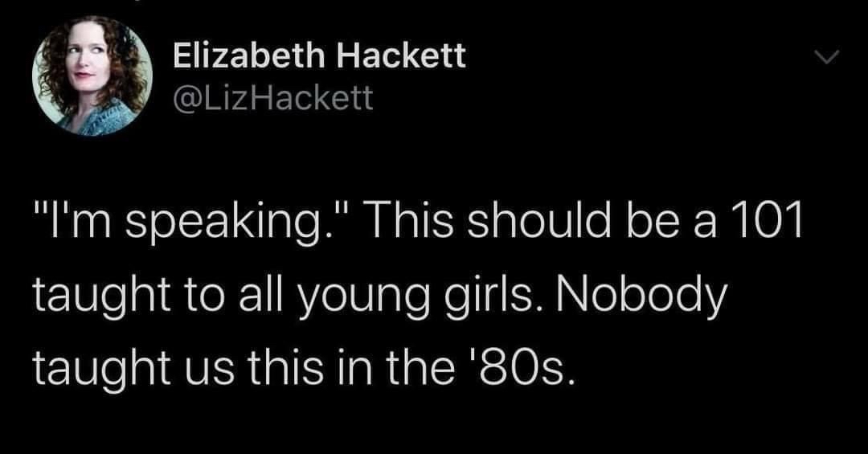Open Elizabeth Hackett's profile picture
Viewport: 868px width, 454px height.
[92, 75]
